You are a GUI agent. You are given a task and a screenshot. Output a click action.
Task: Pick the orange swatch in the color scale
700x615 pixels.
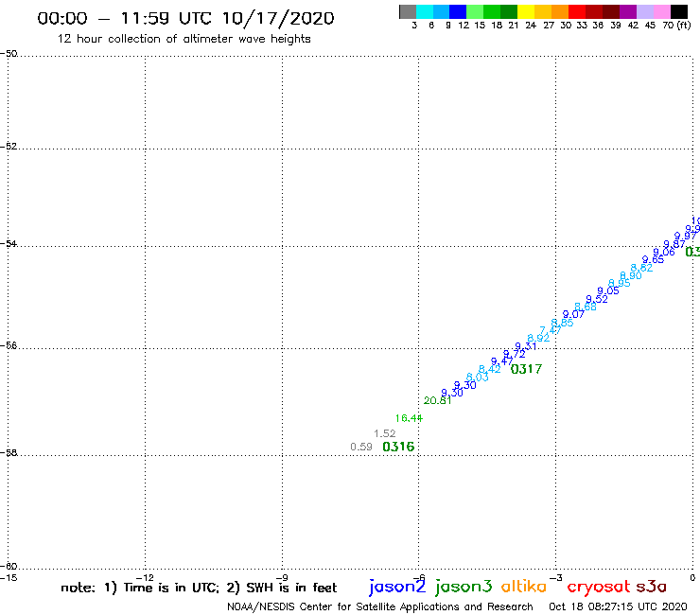pyautogui.click(x=560, y=11)
